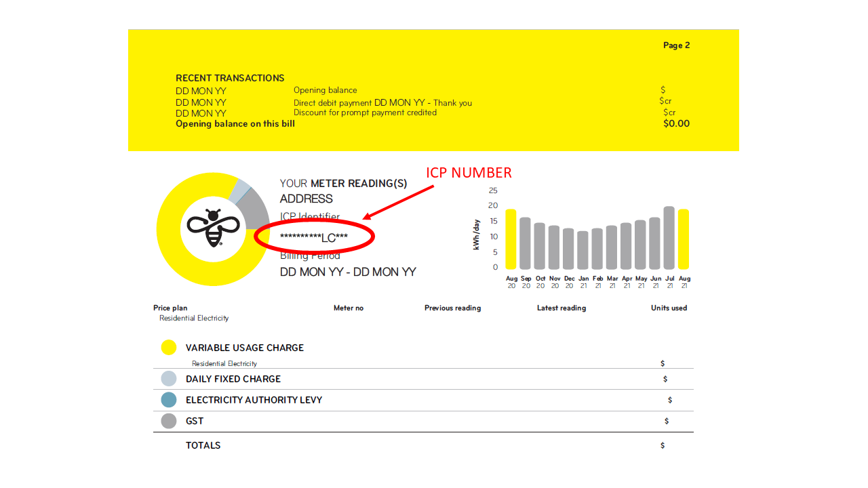Click the yellow Aug 21 usage bar
The height and width of the screenshot is (488, 868).
(x=684, y=239)
